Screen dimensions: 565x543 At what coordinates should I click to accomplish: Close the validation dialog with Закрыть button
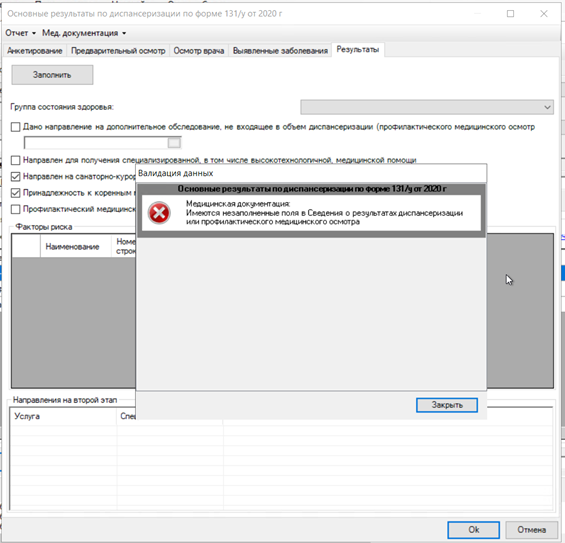click(x=447, y=405)
